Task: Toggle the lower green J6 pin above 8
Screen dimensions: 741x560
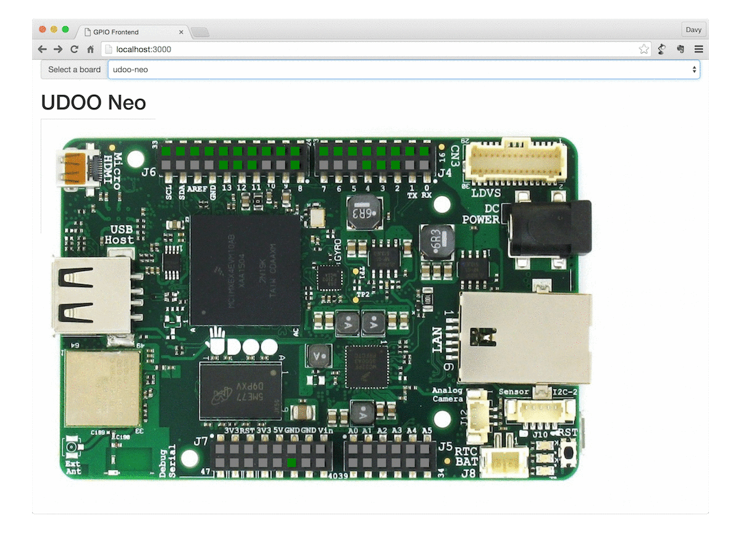Action: [295, 165]
